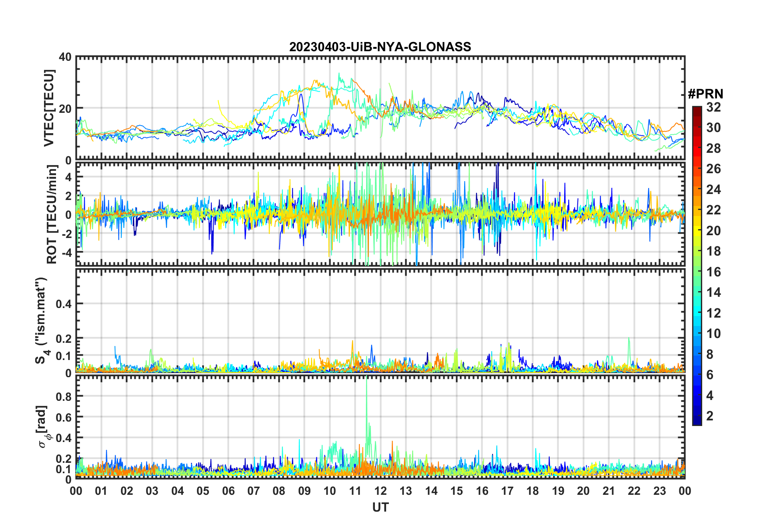Click the VTEC[TECU] y-axis label
The width and height of the screenshot is (761, 532).
(x=49, y=108)
